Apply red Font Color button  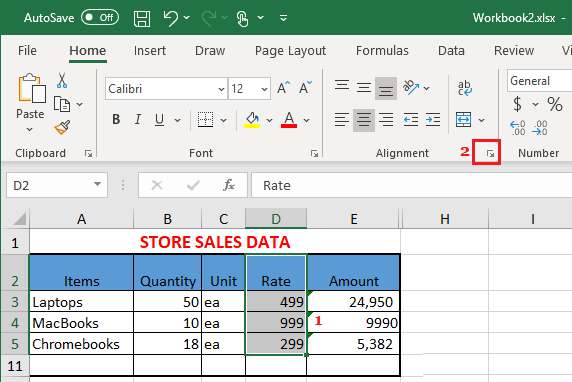[x=289, y=120]
